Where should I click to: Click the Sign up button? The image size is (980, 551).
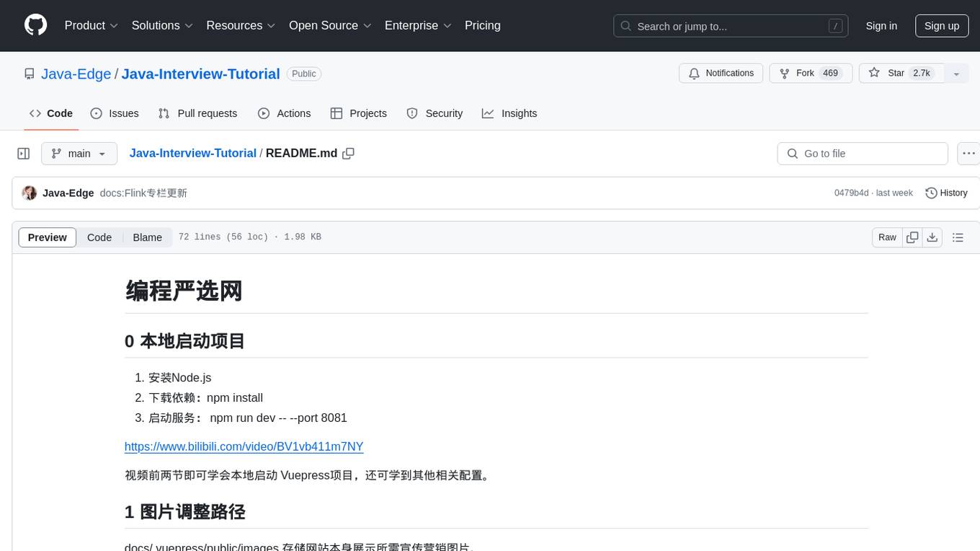(x=942, y=26)
